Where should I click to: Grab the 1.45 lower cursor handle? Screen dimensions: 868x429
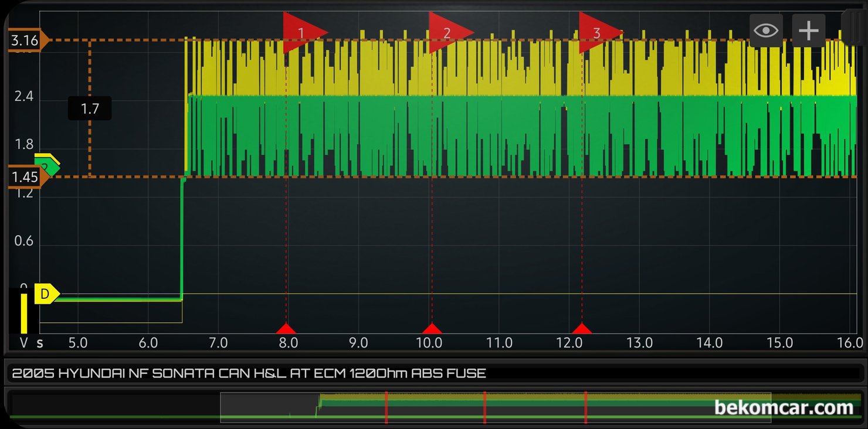(29, 178)
